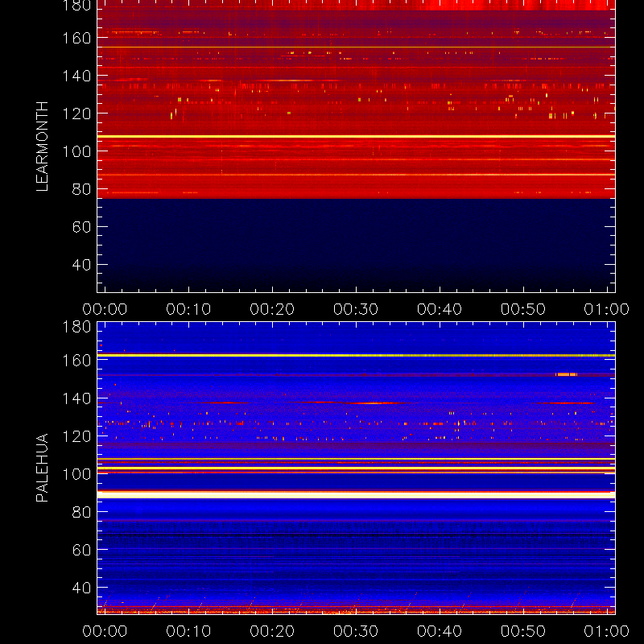Click 00:00 under the Learmonth spectrogram

pyautogui.click(x=105, y=309)
